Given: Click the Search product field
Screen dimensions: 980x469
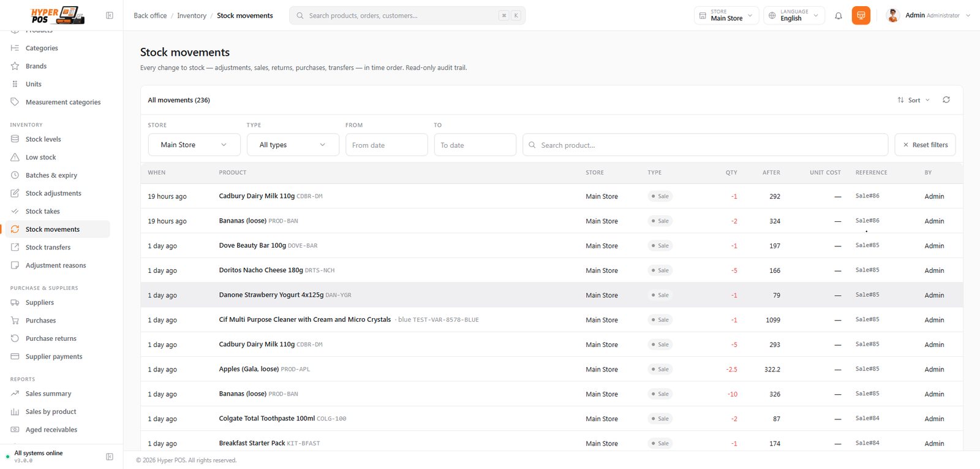Looking at the screenshot, I should tap(705, 145).
